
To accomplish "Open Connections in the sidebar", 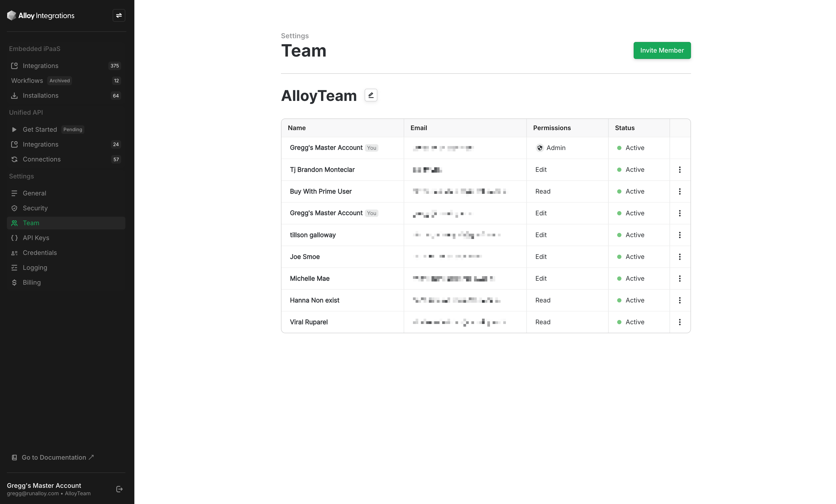I will 66,159.
